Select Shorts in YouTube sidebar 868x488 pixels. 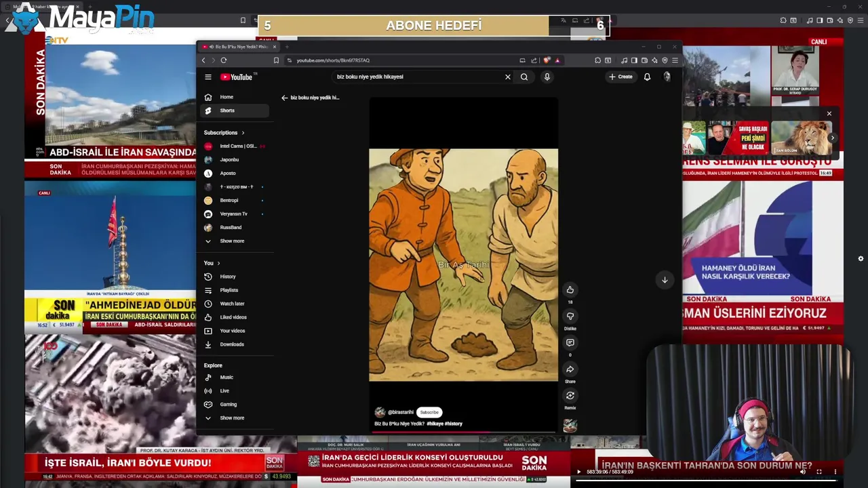coord(235,110)
